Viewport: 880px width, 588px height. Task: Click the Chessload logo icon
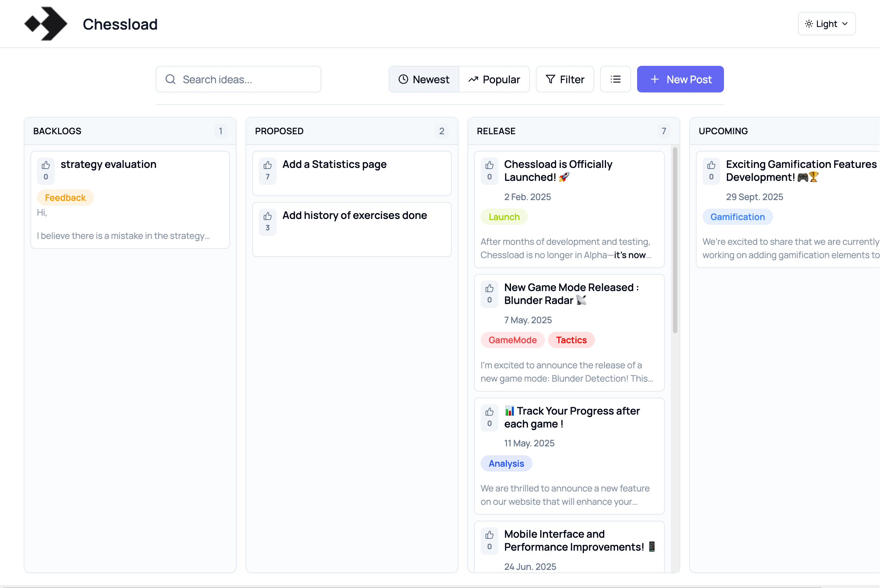point(46,24)
